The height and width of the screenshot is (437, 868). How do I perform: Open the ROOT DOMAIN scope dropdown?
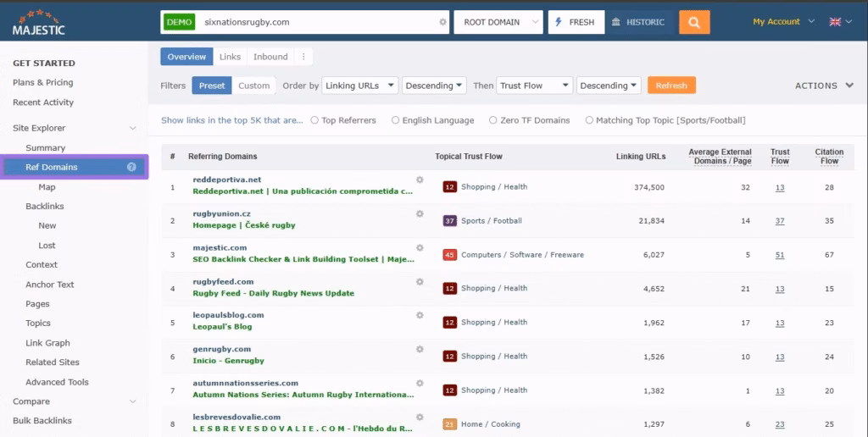coord(498,22)
